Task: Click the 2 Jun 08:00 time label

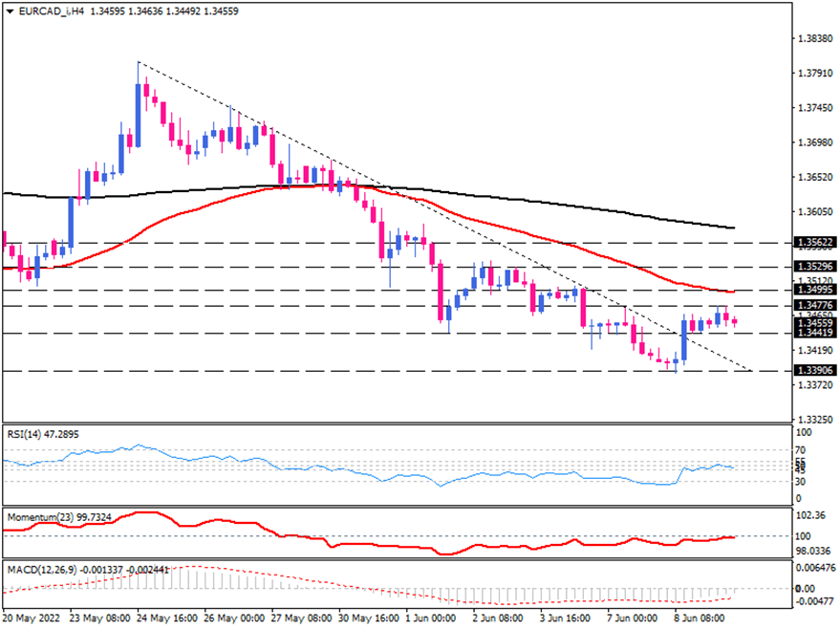Action: coord(498,619)
